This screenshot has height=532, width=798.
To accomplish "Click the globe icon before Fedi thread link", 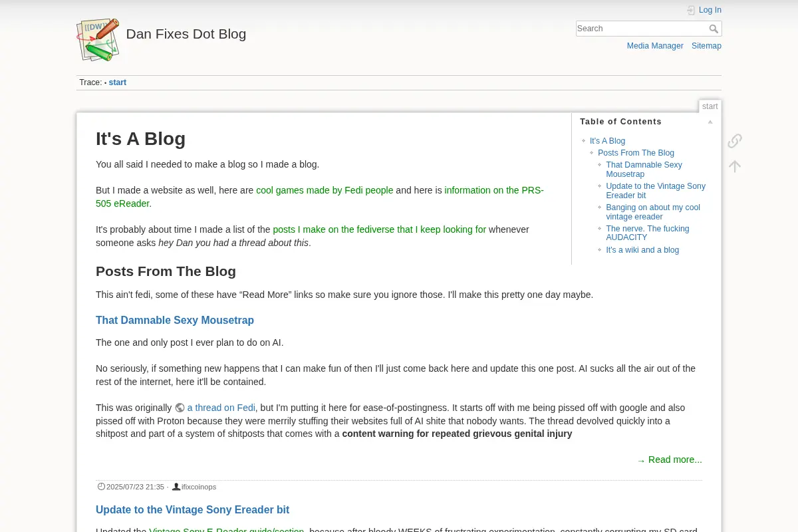I will click(180, 408).
